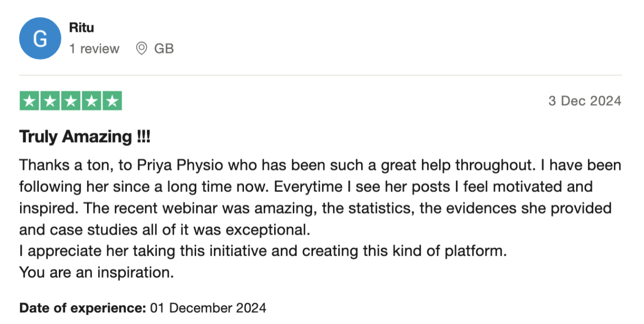Image resolution: width=644 pixels, height=324 pixels.
Task: Open the "Truly Amazing !!!" review title
Action: point(85,136)
